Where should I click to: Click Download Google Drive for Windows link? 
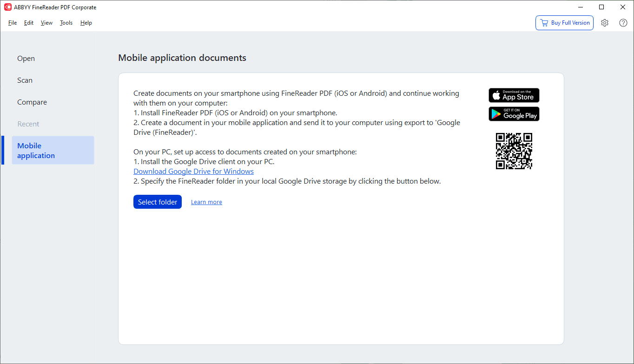point(193,172)
